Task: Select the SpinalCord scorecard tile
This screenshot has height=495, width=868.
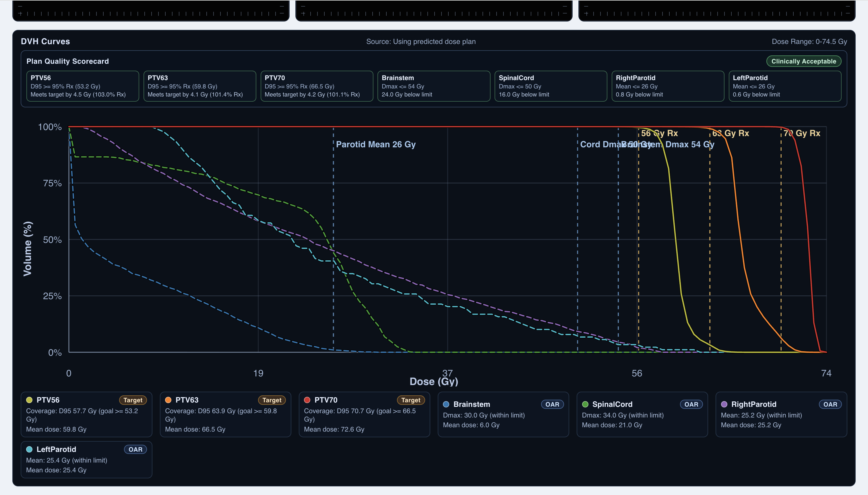Action: (x=551, y=86)
